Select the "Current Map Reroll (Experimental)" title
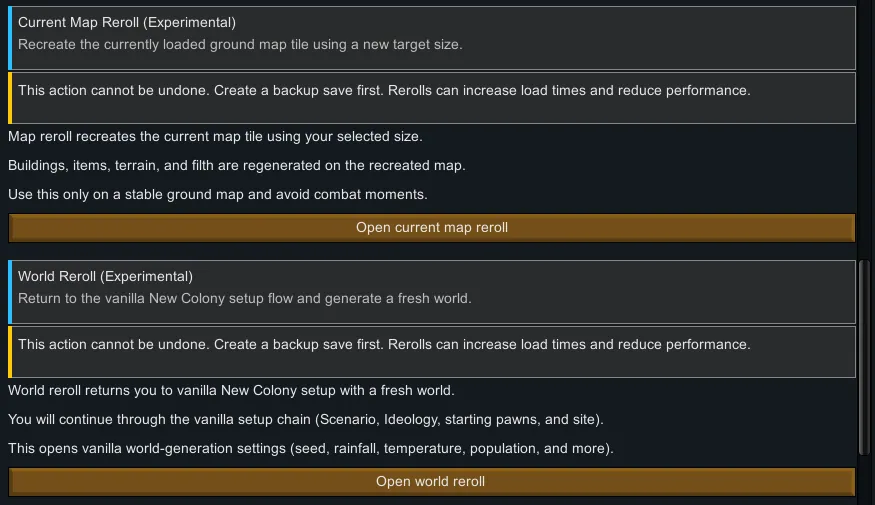875x505 pixels. click(x=127, y=22)
